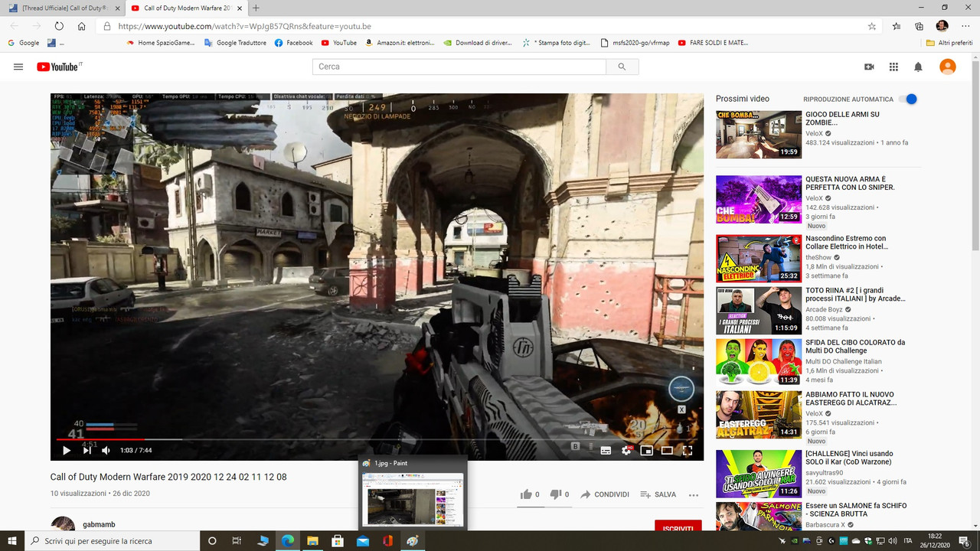Open Task View on taskbar
The width and height of the screenshot is (980, 551).
[237, 541]
